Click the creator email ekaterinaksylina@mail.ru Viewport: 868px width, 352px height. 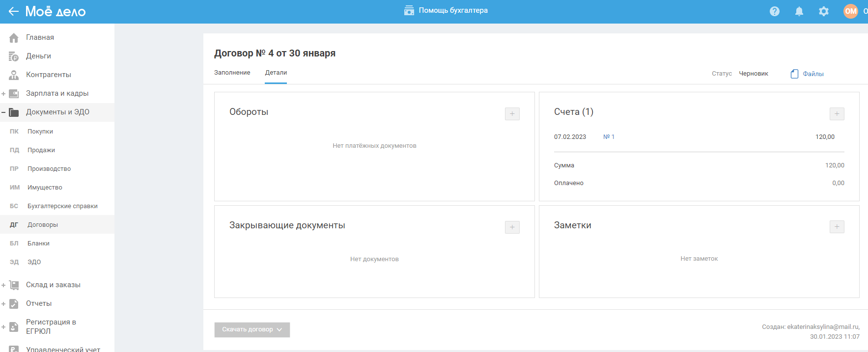point(823,327)
